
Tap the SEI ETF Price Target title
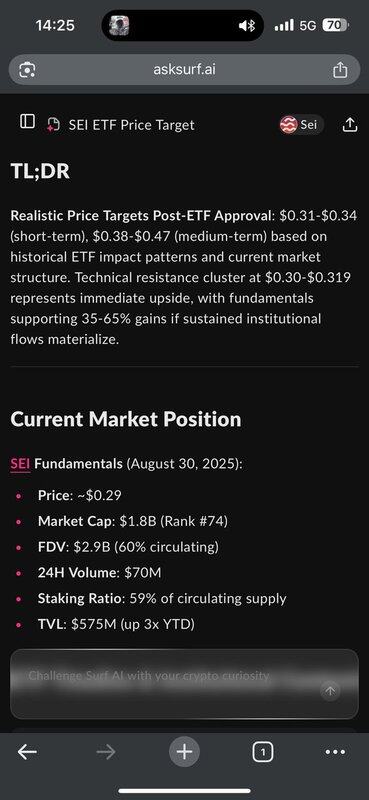point(132,125)
